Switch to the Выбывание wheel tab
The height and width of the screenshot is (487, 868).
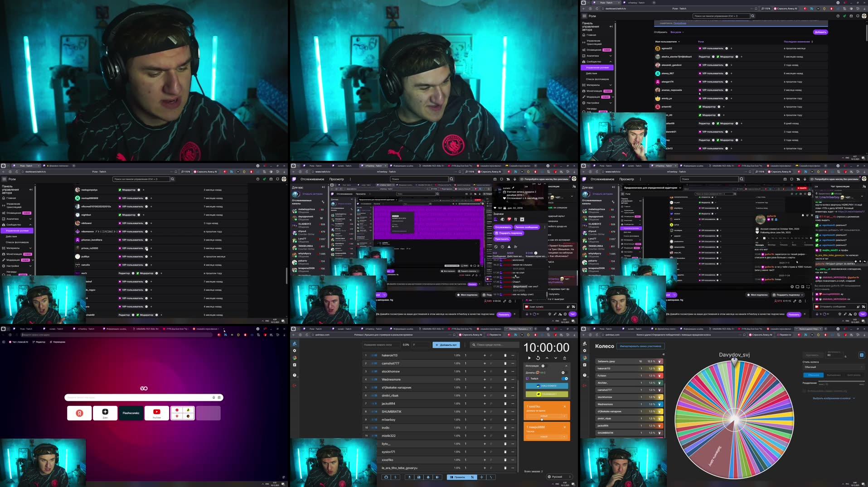point(834,375)
